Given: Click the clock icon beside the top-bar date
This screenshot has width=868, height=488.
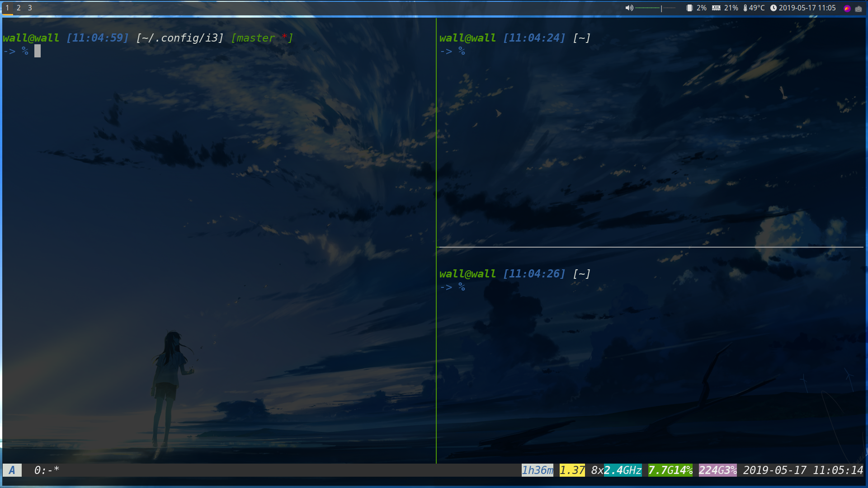Looking at the screenshot, I should tap(774, 8).
